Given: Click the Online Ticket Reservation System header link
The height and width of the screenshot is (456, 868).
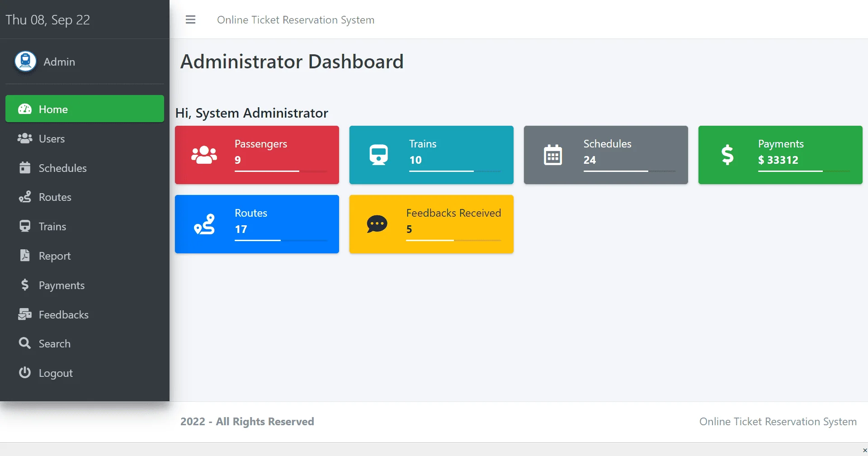Looking at the screenshot, I should 296,20.
